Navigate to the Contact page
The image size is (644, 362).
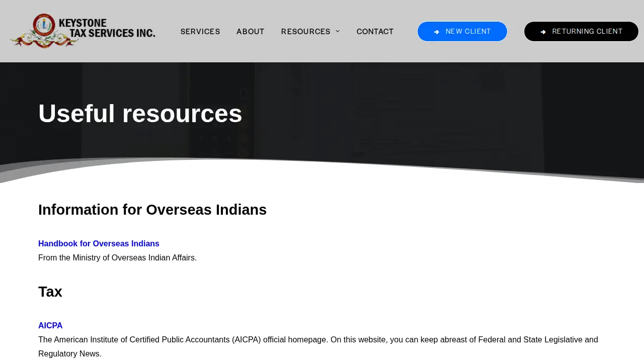click(x=375, y=32)
